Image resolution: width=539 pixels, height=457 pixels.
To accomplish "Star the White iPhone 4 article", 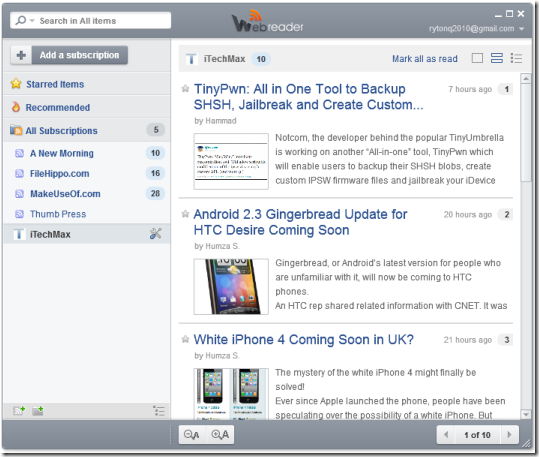I will pyautogui.click(x=185, y=339).
